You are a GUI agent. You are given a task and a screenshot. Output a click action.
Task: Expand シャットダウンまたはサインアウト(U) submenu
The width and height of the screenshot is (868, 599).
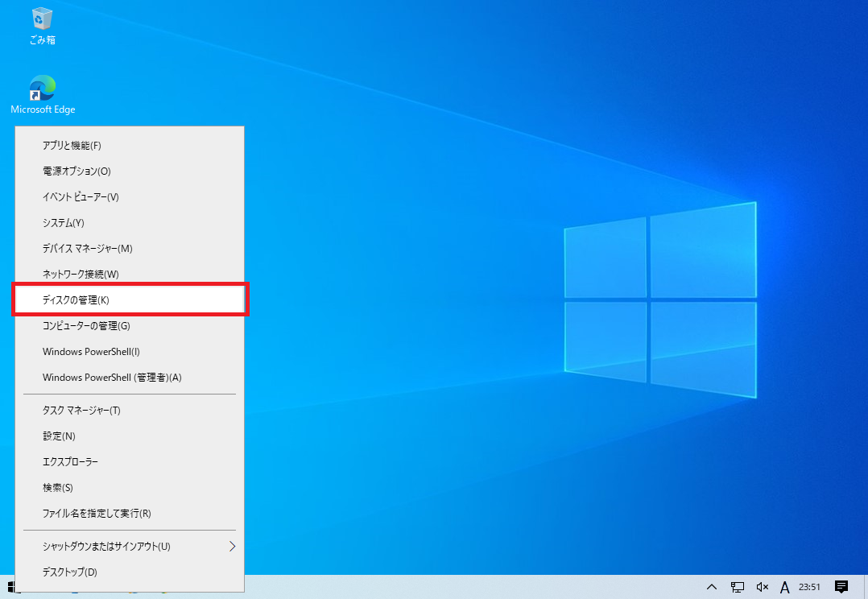click(x=130, y=547)
